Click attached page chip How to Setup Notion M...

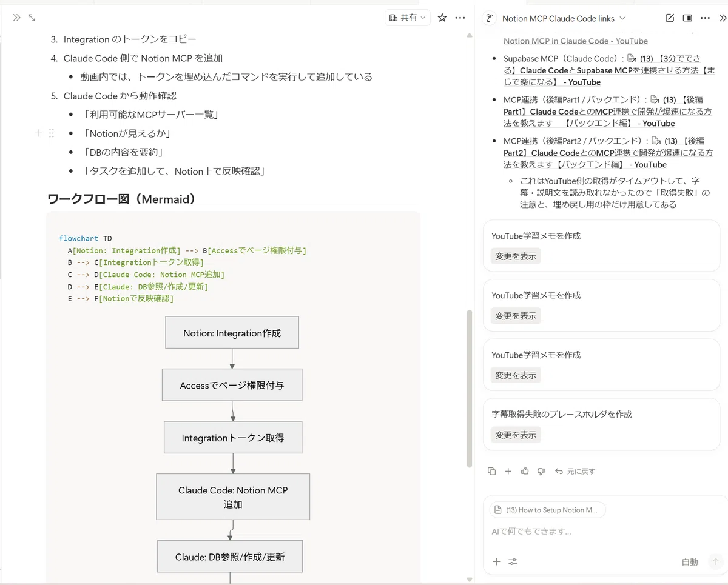click(548, 510)
